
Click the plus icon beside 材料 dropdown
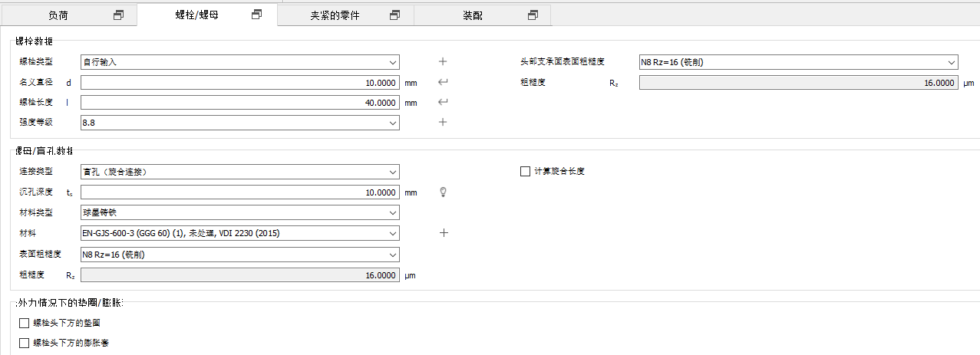pyautogui.click(x=442, y=232)
